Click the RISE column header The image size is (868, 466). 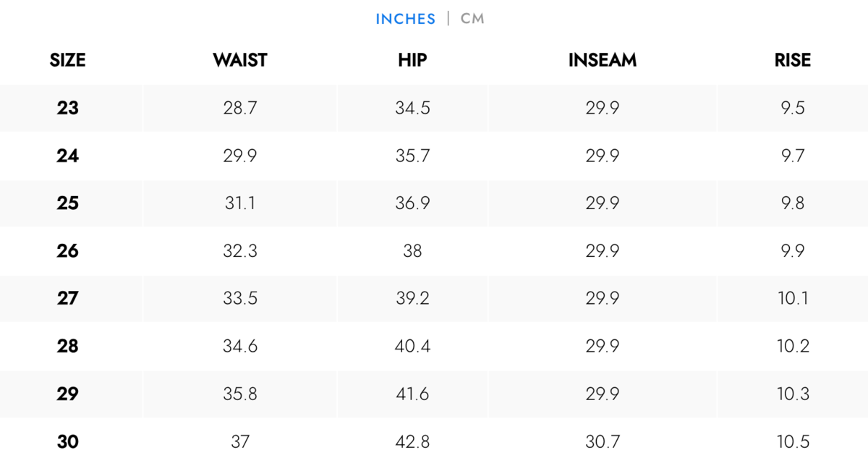point(792,60)
